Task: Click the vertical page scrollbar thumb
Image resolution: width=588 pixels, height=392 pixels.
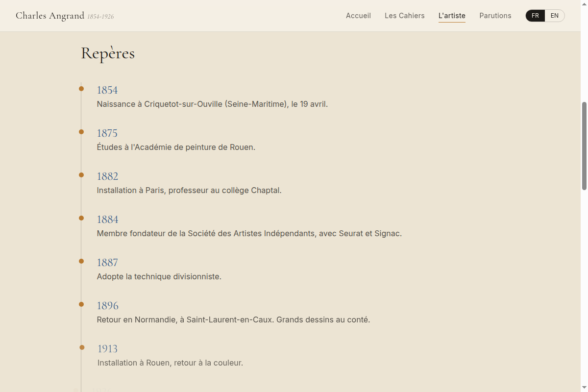Action: coord(584,146)
